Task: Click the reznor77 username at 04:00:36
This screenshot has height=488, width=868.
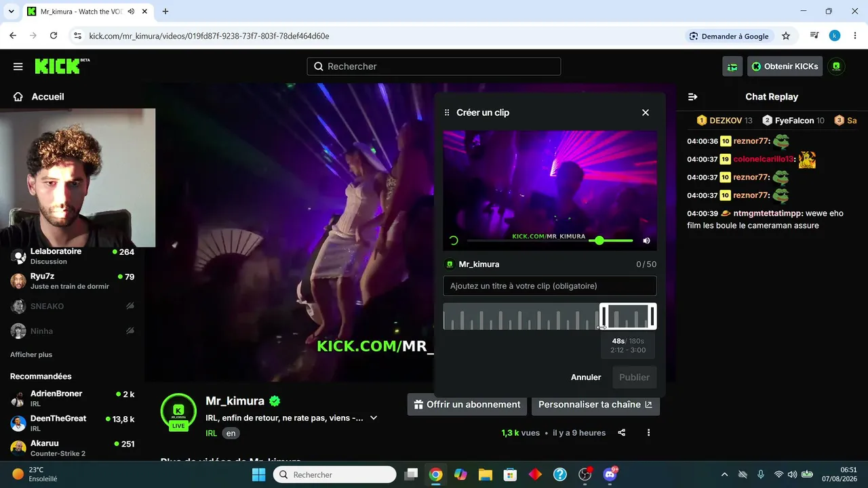Action: [x=751, y=141]
